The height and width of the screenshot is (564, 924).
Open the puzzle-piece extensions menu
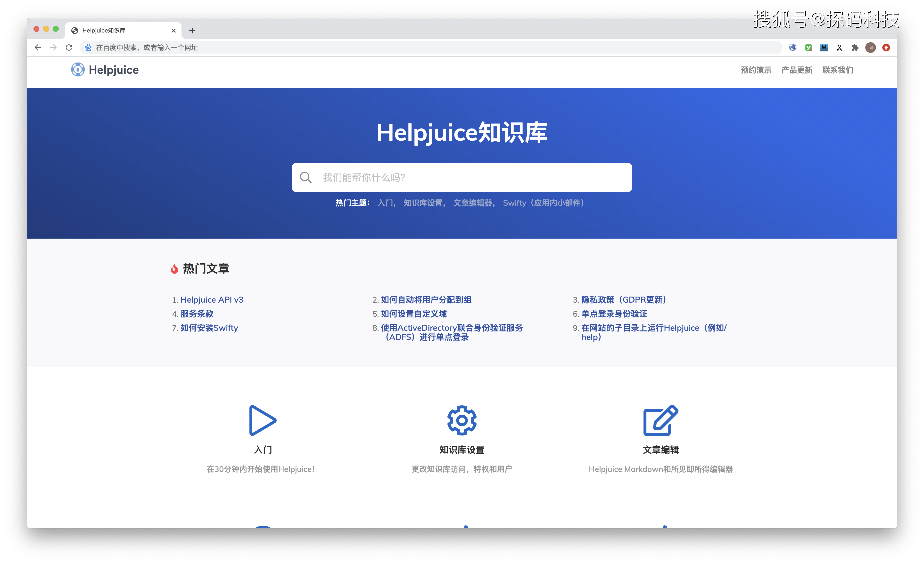coord(855,48)
